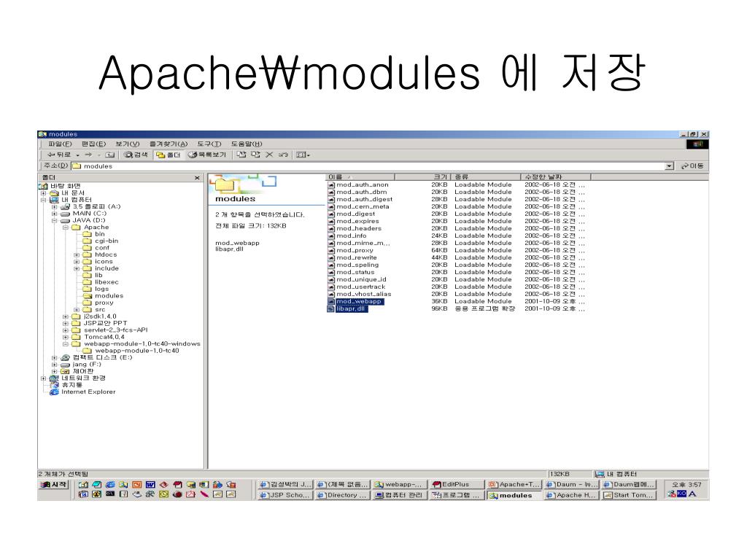Open the Search (검색) toolbar button
The height and width of the screenshot is (560, 747).
tap(136, 155)
